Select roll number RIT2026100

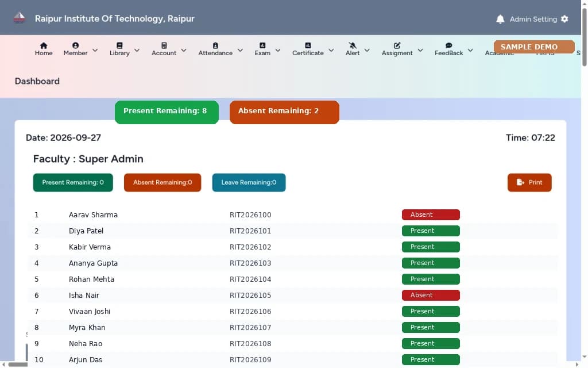tap(250, 215)
